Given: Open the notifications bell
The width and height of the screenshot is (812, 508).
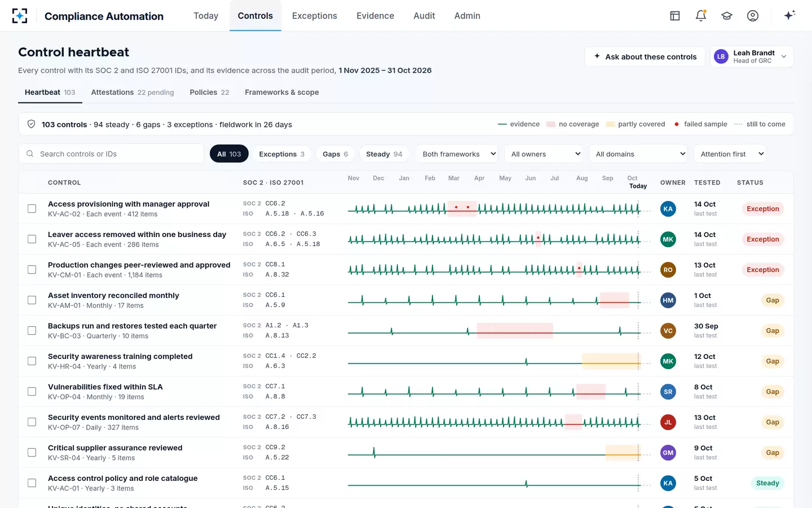Looking at the screenshot, I should [701, 16].
